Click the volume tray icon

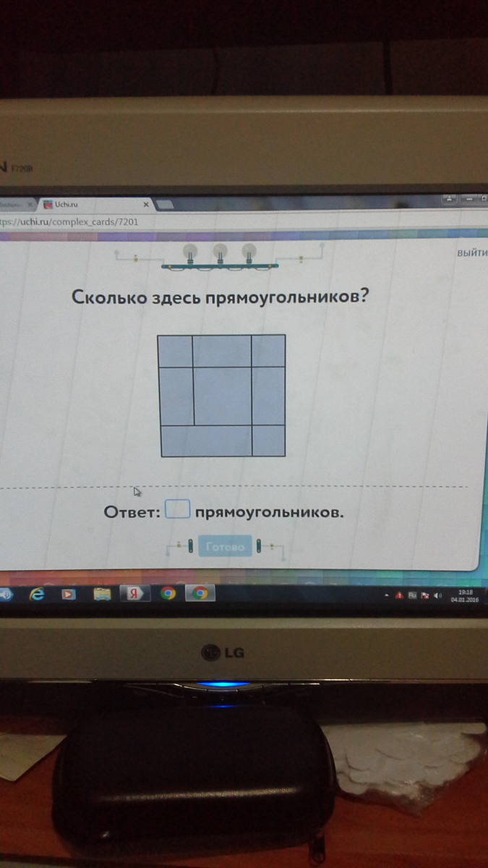[x=438, y=595]
